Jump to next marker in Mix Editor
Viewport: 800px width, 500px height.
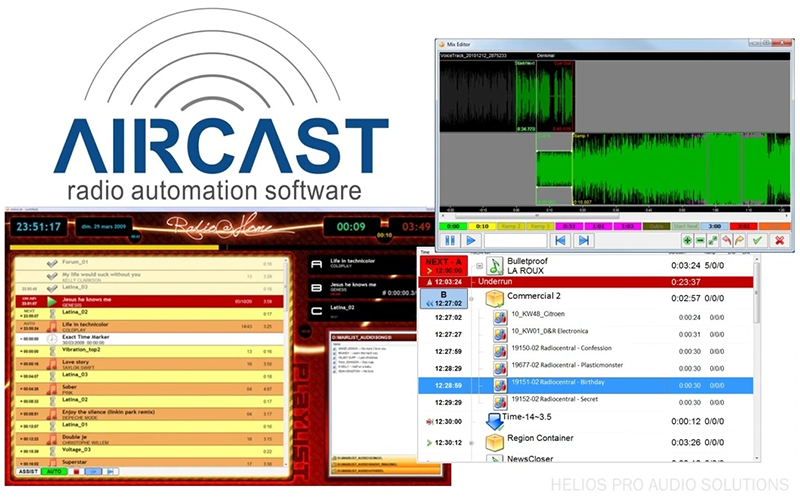[x=584, y=240]
